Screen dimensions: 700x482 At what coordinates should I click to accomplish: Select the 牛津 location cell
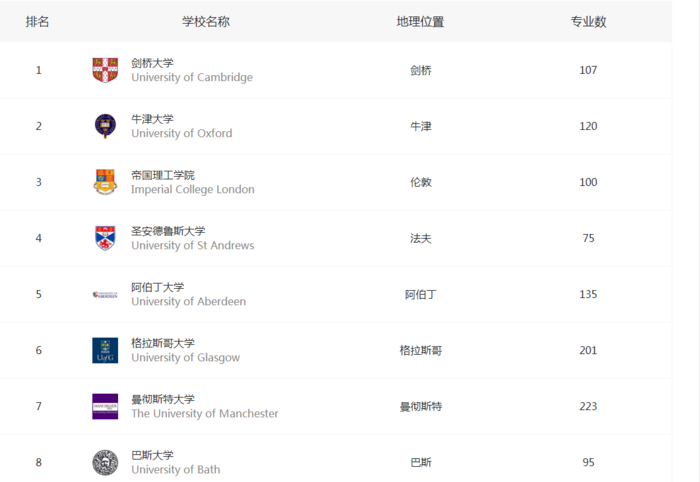(x=421, y=126)
